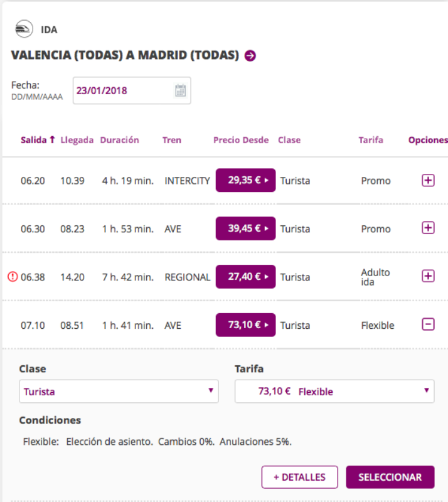Expand options for the 06.20 INTERCITY train

coord(428,181)
